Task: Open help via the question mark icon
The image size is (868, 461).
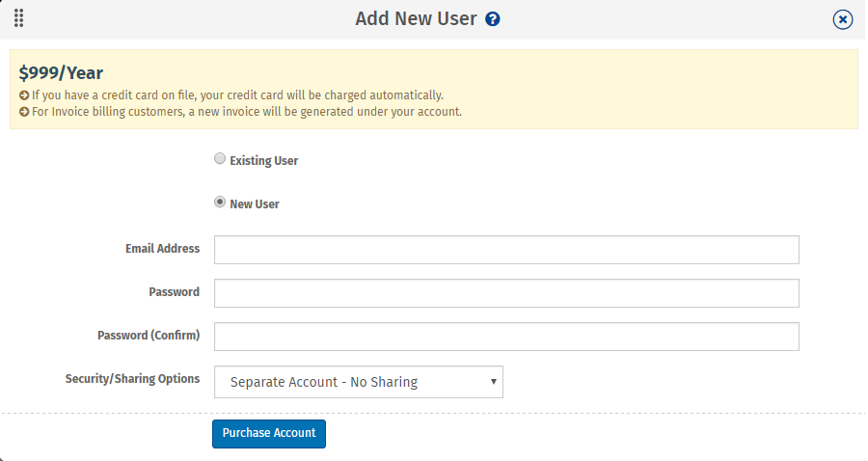Action: (492, 19)
